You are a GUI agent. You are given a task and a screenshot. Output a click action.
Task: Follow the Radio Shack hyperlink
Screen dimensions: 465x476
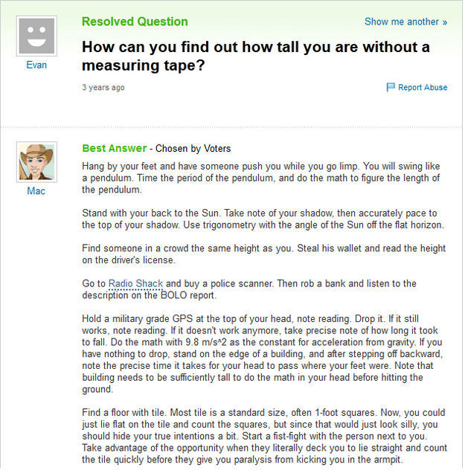click(135, 283)
